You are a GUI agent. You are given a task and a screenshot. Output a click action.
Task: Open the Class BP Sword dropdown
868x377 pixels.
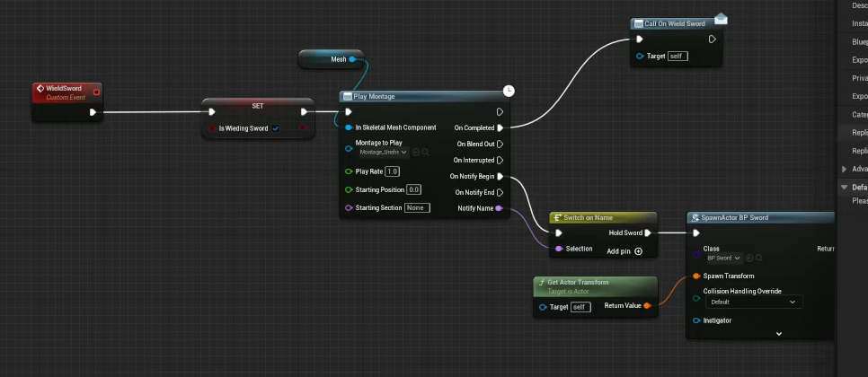(722, 258)
